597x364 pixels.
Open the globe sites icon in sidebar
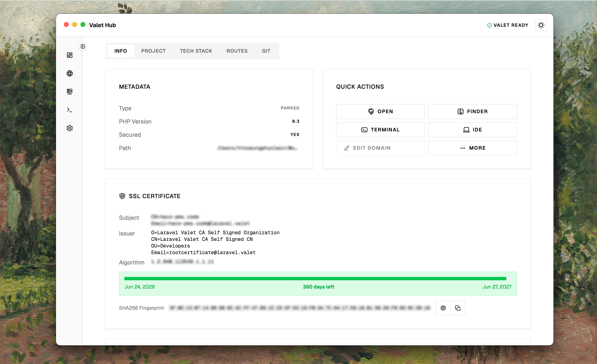coord(69,73)
